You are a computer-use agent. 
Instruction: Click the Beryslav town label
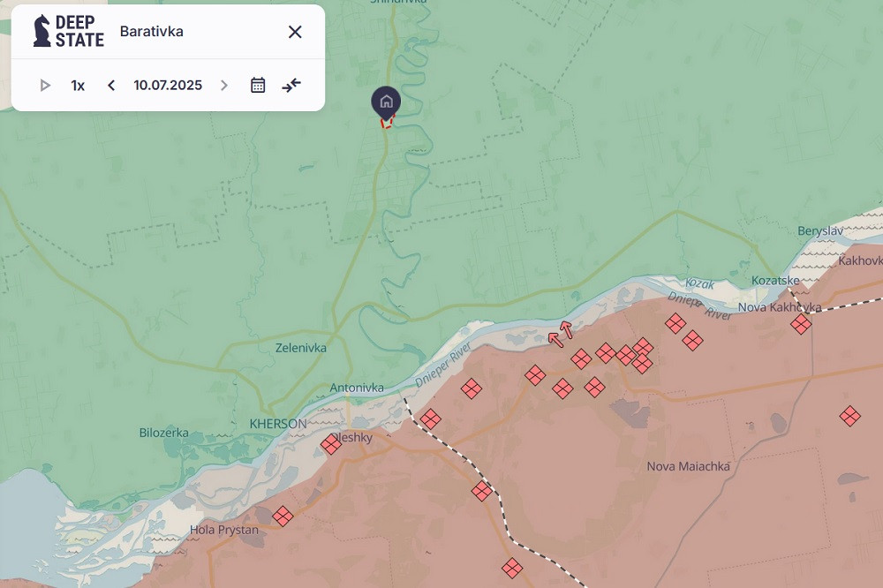click(820, 230)
